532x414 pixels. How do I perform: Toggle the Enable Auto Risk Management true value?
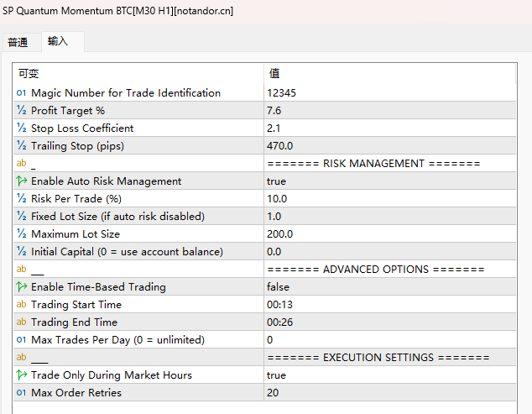[390, 181]
